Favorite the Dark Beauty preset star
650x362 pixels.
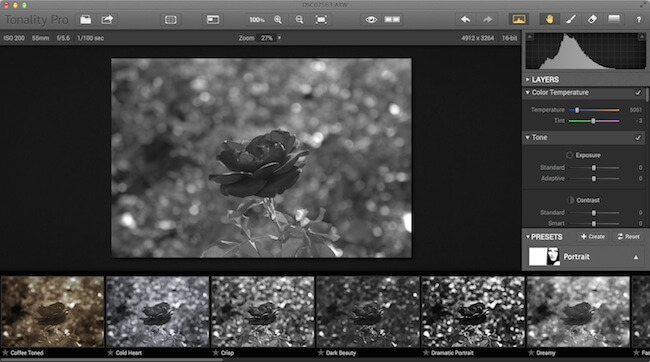321,353
